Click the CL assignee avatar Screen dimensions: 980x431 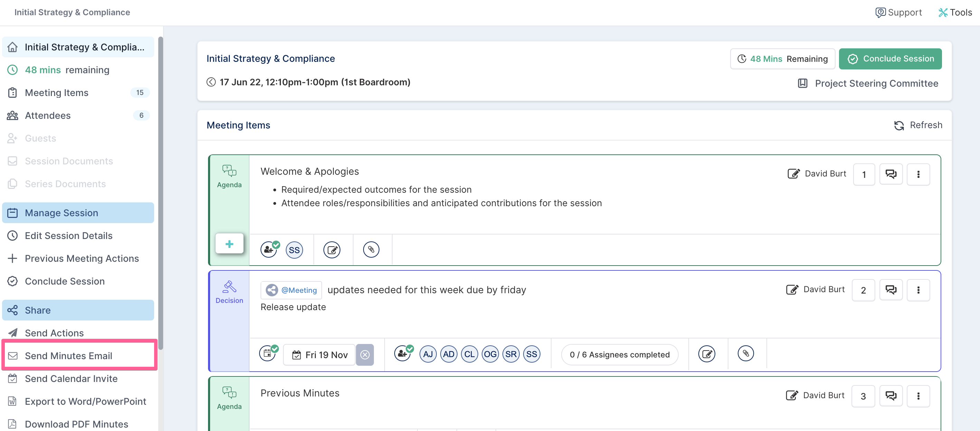click(470, 354)
